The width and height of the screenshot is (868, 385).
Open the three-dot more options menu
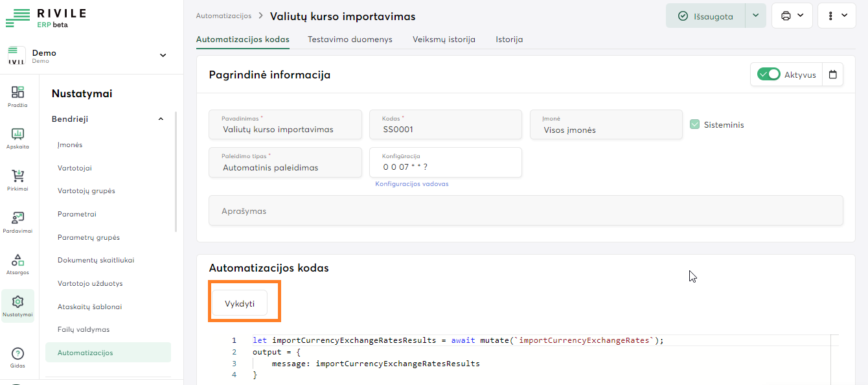831,16
